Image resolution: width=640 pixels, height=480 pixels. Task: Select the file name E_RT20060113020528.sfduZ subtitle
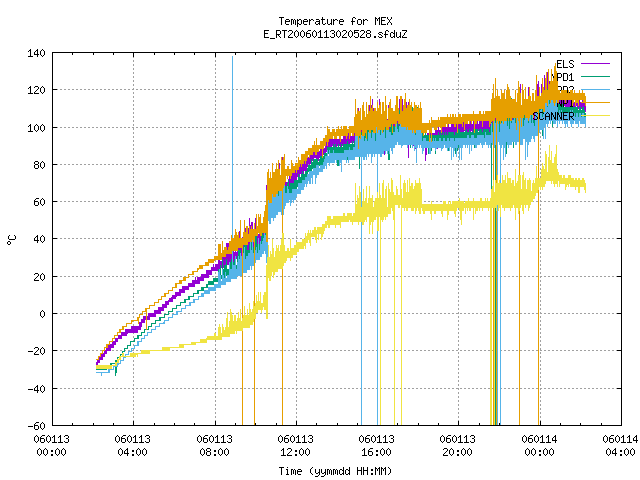coord(336,34)
